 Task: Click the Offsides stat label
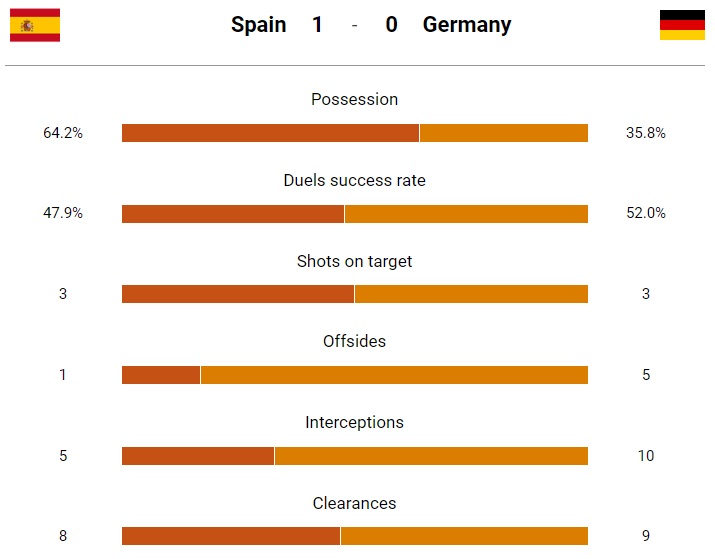354,341
